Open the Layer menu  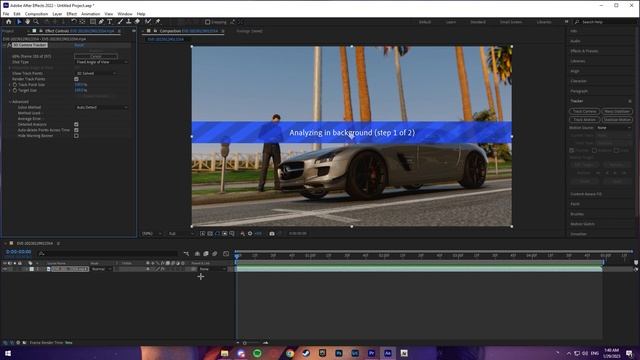click(57, 14)
